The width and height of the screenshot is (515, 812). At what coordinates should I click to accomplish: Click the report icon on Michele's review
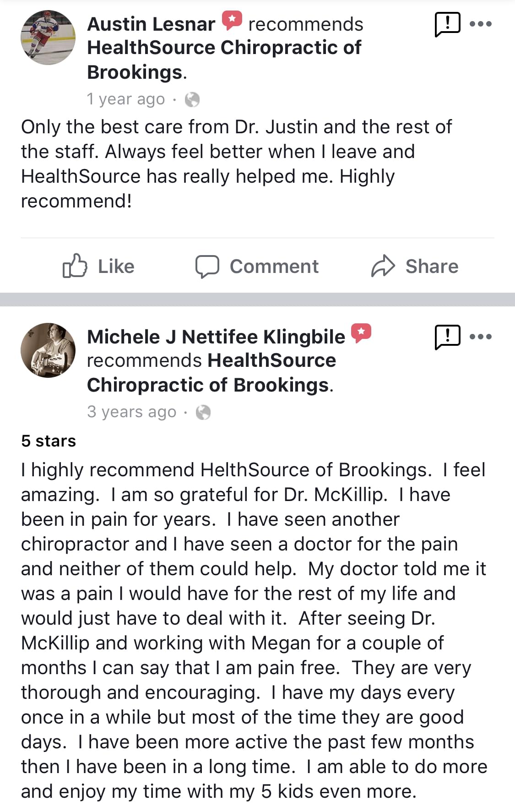pyautogui.click(x=447, y=337)
